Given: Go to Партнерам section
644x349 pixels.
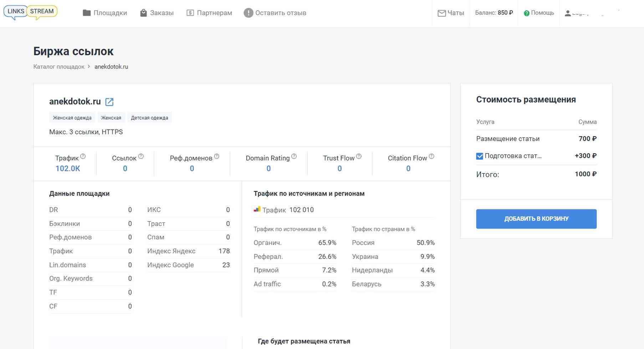Looking at the screenshot, I should tap(209, 13).
